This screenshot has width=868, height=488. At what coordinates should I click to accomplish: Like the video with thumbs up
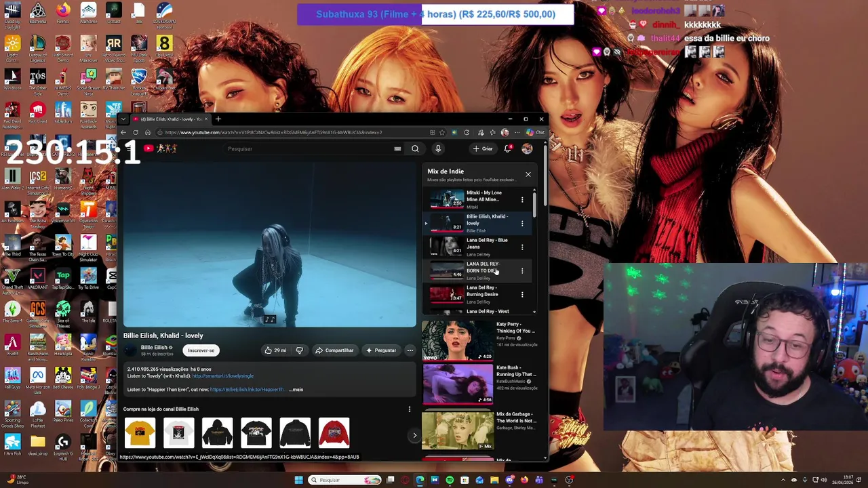click(275, 350)
